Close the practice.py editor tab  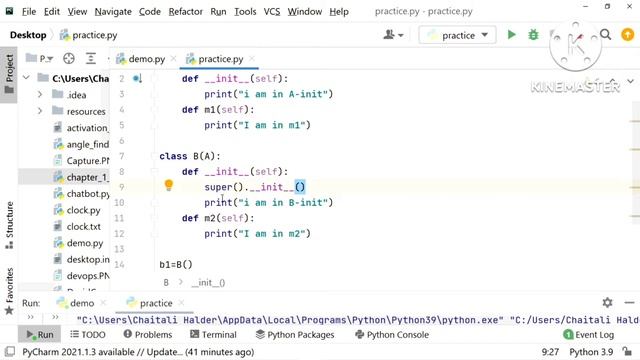[x=252, y=59]
